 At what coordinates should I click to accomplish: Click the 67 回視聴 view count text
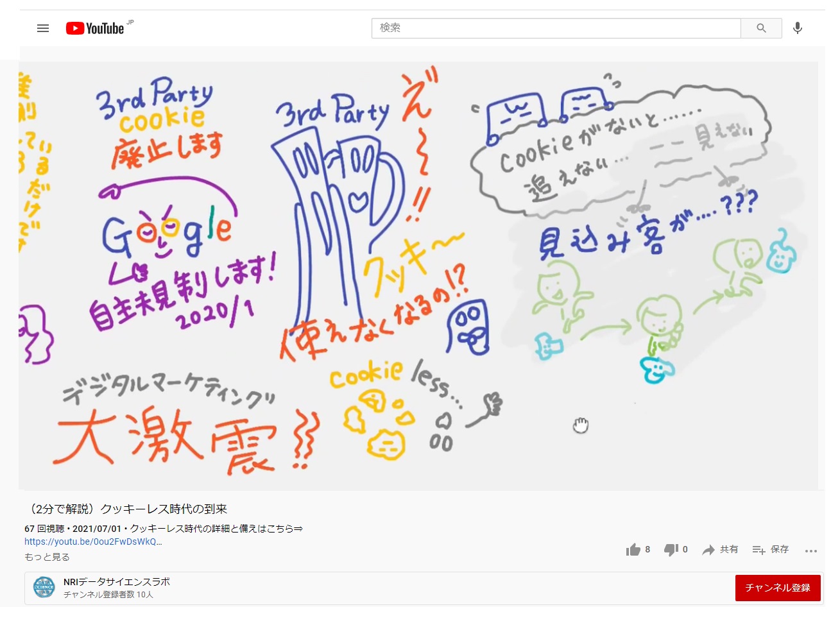coord(44,529)
